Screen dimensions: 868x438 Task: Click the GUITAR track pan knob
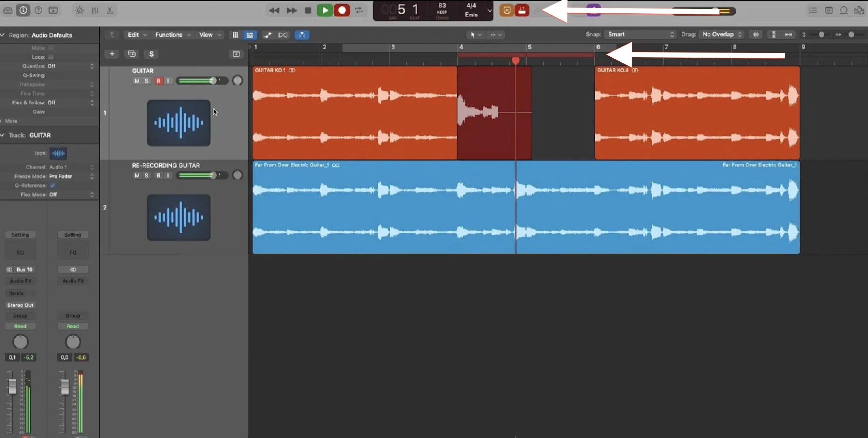237,81
